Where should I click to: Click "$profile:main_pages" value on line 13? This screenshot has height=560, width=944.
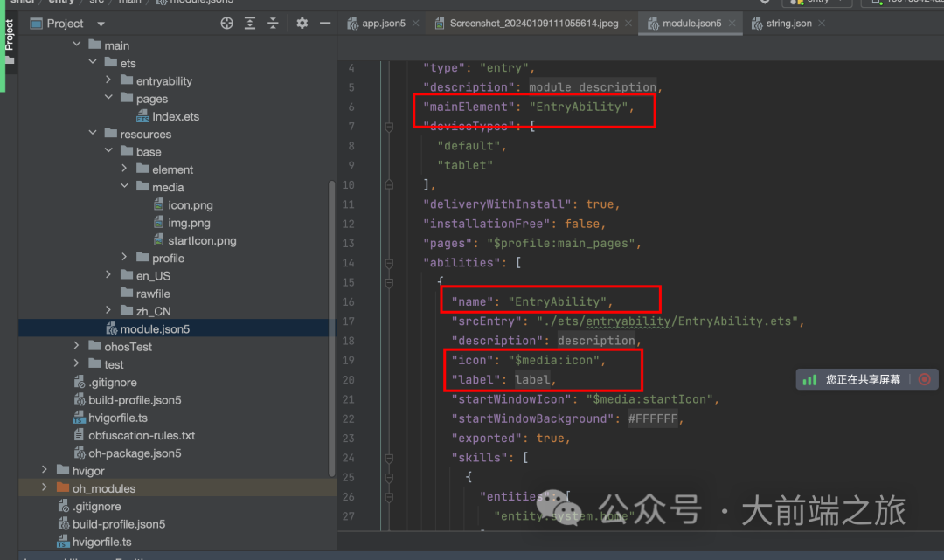click(x=561, y=244)
